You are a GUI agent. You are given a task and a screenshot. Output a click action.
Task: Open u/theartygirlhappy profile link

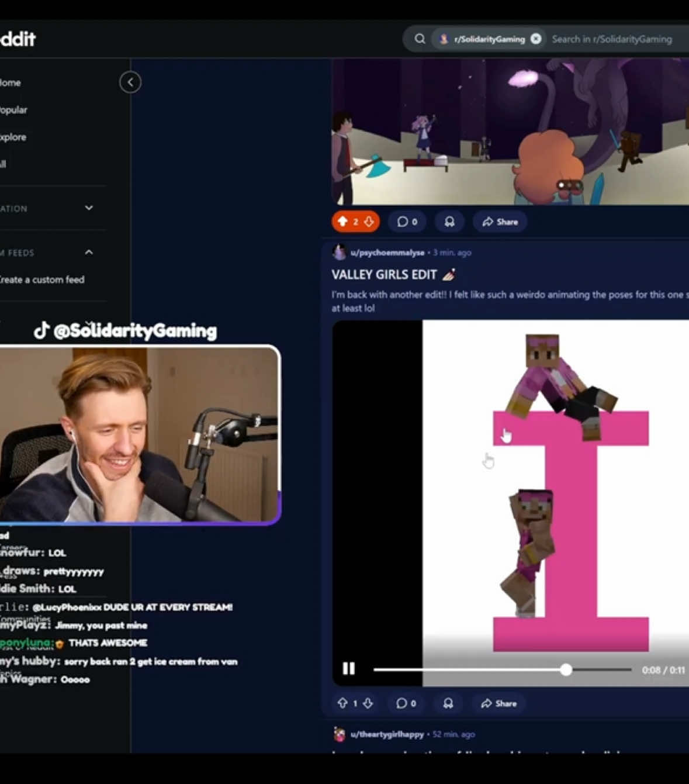[x=387, y=734]
